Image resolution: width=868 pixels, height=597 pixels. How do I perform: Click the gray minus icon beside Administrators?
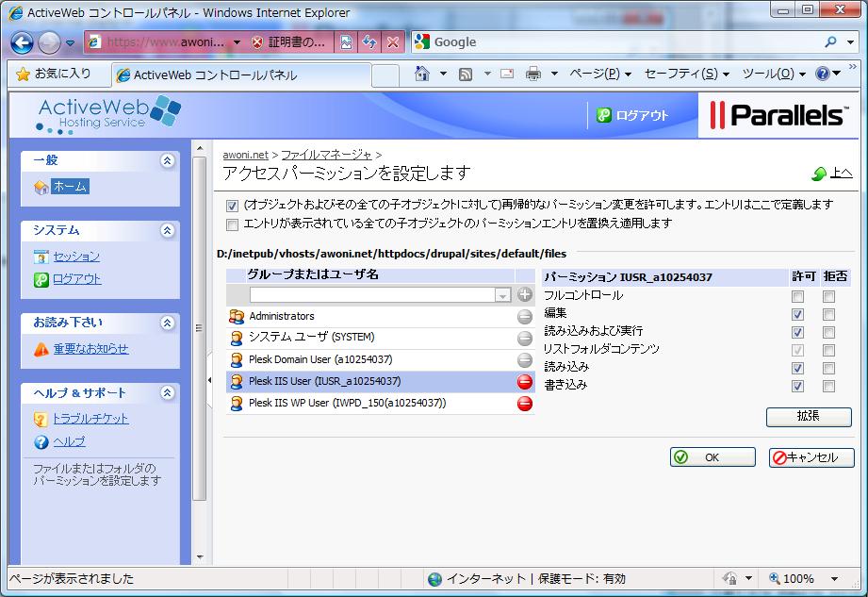point(525,317)
